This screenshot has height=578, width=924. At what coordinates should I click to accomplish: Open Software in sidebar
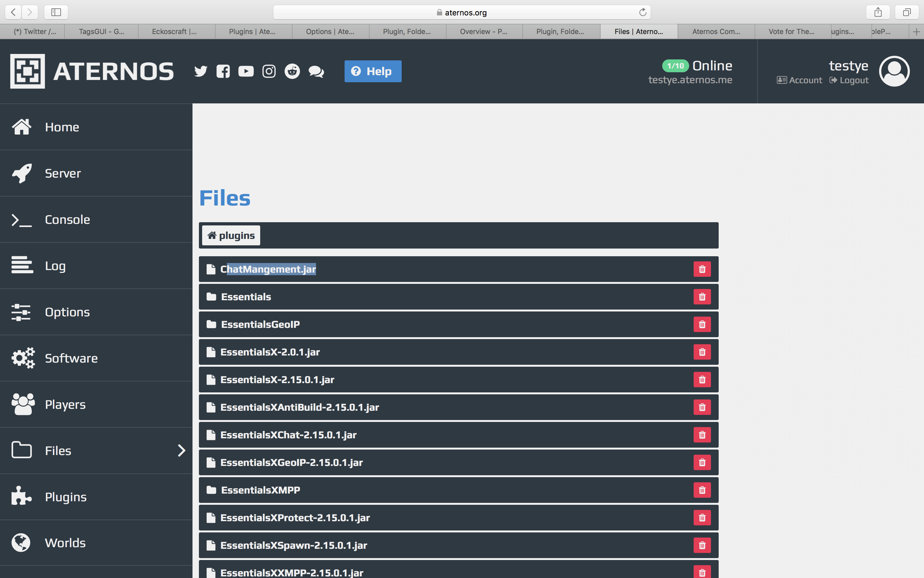96,358
